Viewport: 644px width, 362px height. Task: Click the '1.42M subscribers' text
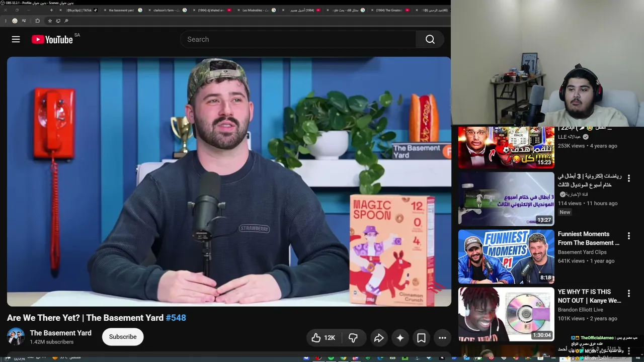[x=52, y=342]
